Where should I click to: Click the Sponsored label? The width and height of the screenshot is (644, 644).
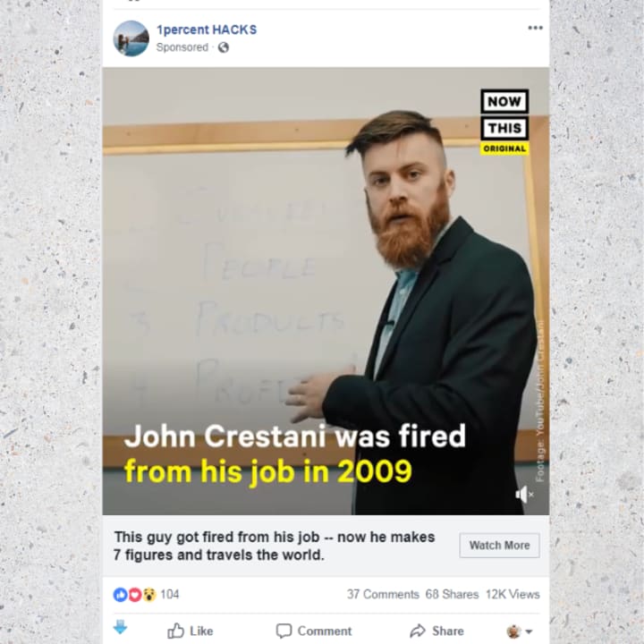(x=182, y=47)
